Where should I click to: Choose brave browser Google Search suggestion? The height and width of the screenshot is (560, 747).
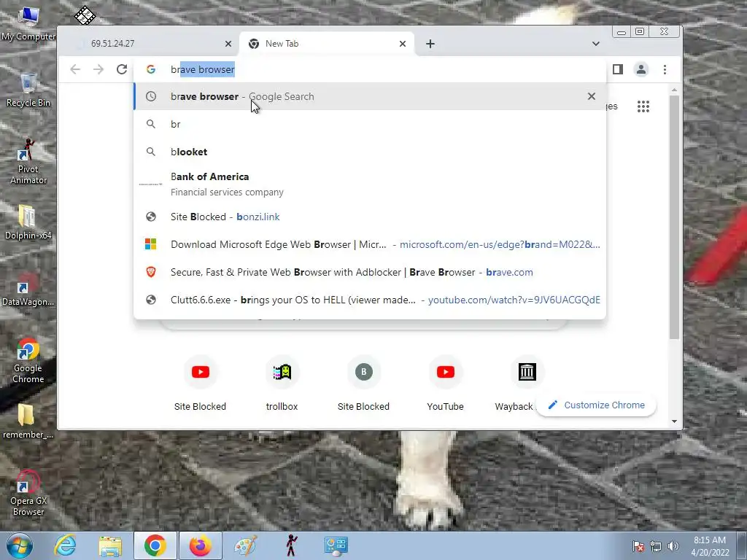pos(370,96)
